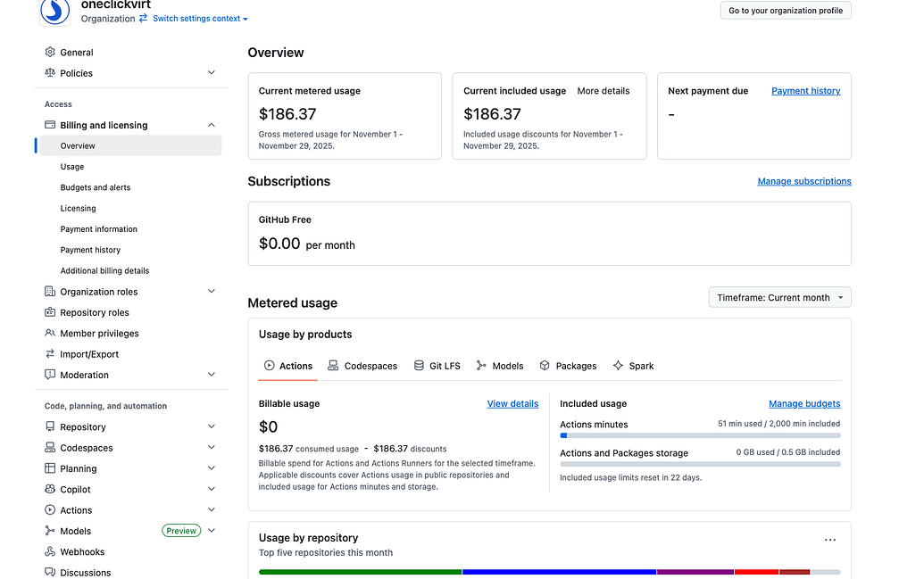The image size is (924, 579).
Task: Collapse the Billing and licensing section
Action: (x=212, y=125)
